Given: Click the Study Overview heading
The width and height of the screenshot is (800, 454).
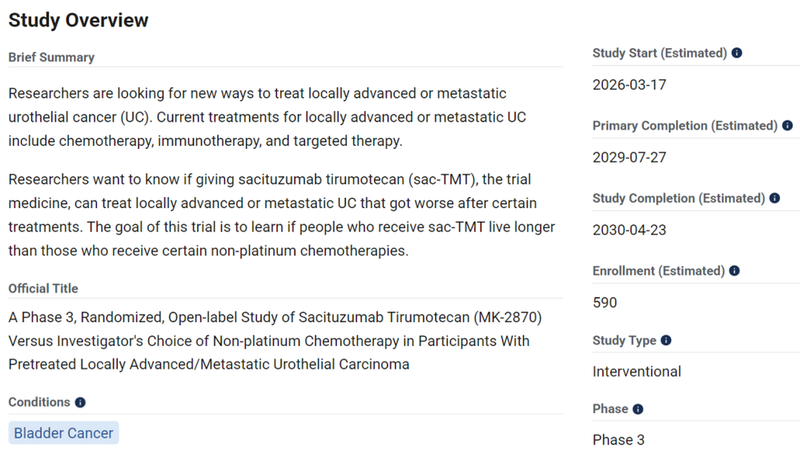Looking at the screenshot, I should (x=78, y=20).
